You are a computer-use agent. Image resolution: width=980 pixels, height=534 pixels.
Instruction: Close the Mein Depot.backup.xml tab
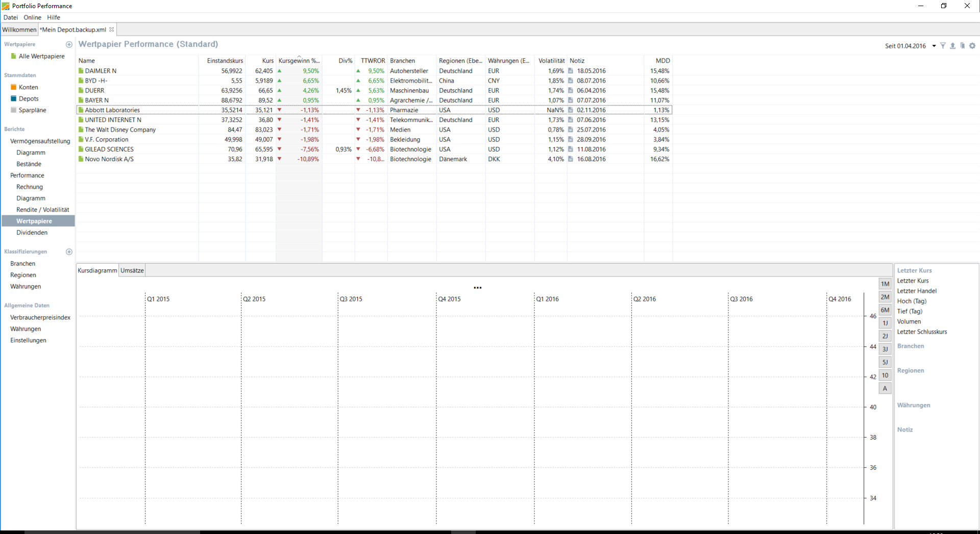111,30
